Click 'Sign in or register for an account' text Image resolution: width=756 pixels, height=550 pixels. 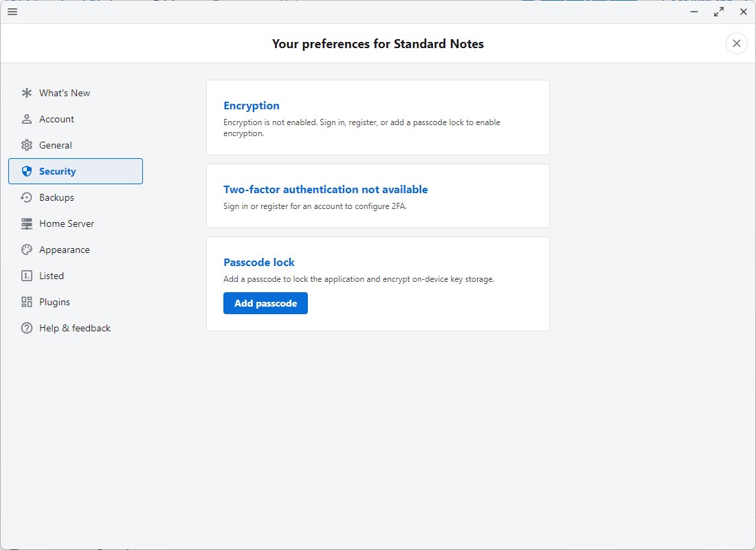[x=315, y=206]
